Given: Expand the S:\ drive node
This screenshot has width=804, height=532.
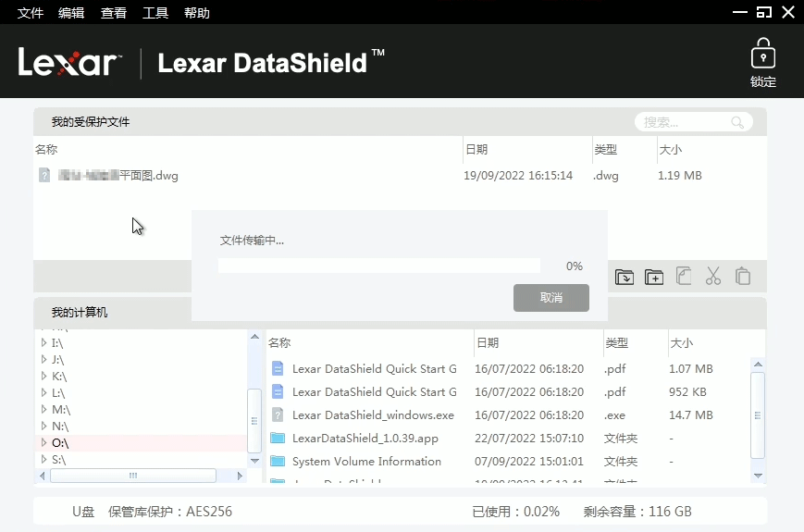Looking at the screenshot, I should tap(43, 459).
